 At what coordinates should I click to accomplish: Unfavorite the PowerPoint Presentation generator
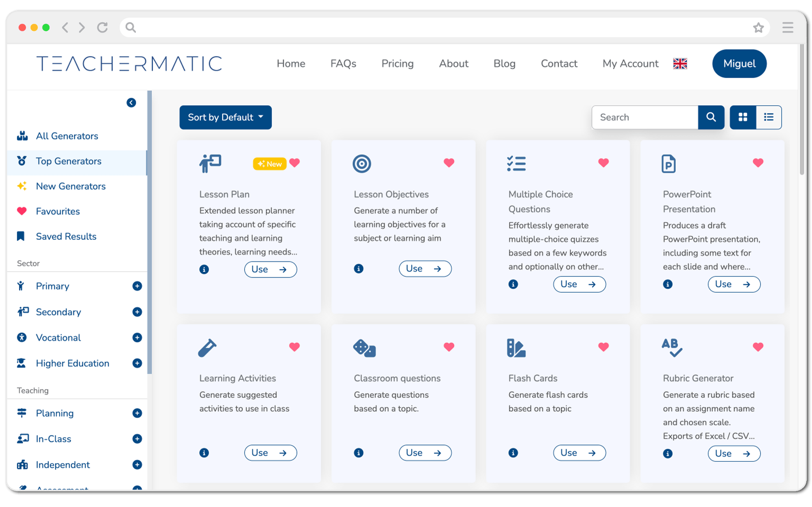tap(758, 163)
